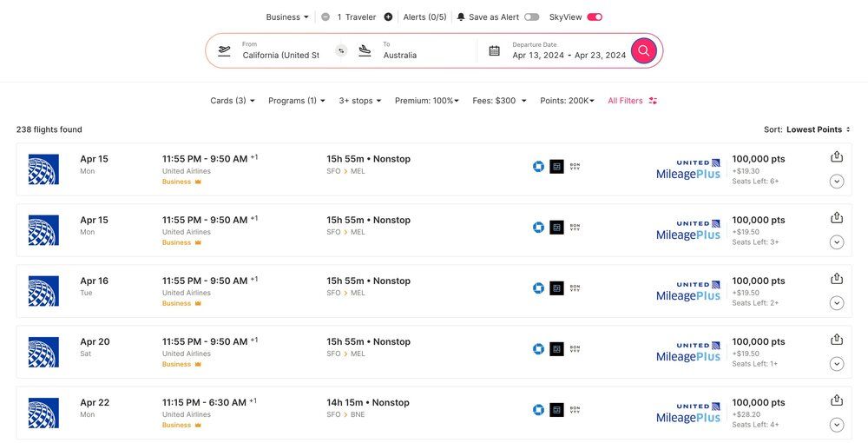Share the first Apr 15 flight

[x=837, y=157]
